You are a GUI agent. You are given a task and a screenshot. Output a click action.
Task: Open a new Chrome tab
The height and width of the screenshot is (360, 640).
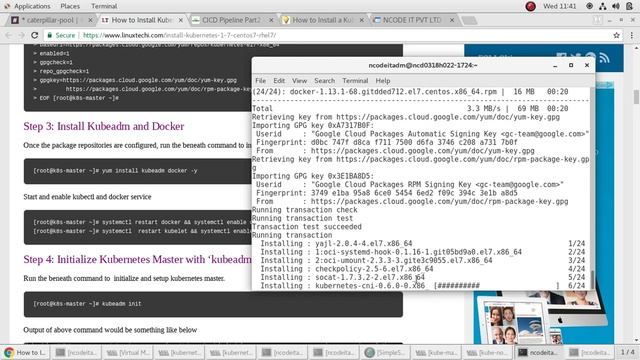coord(469,20)
